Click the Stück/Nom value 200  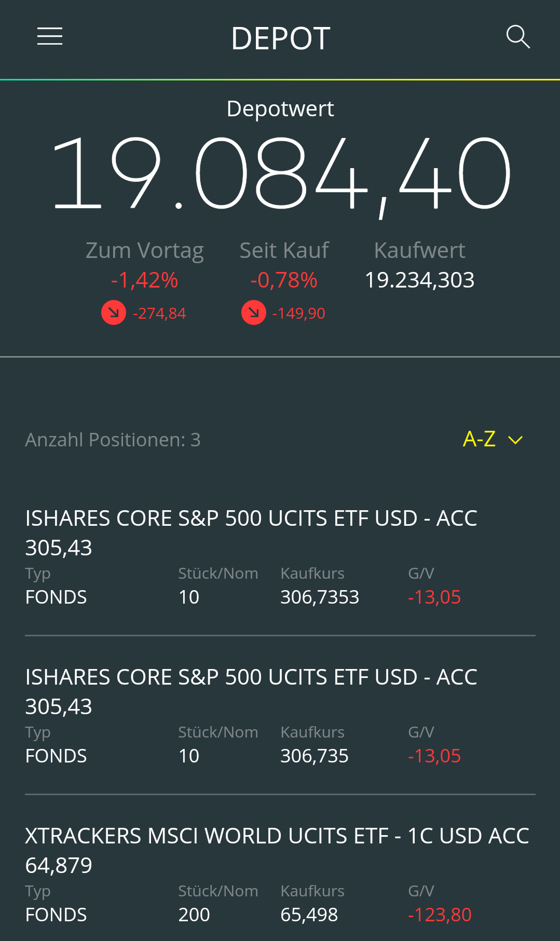tap(194, 915)
